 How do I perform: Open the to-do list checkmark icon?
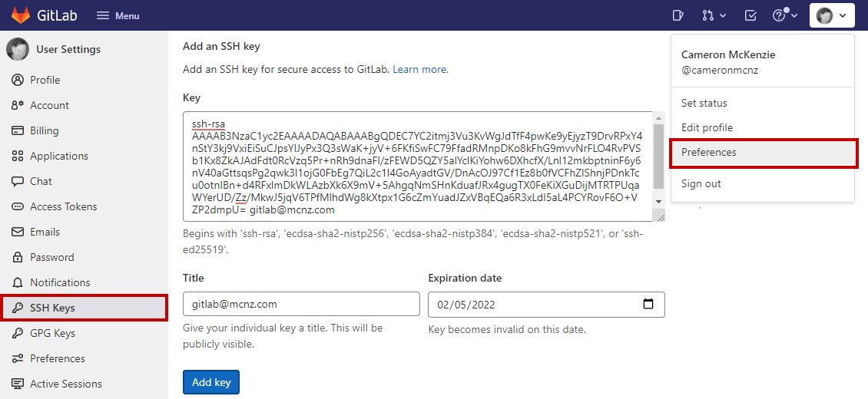coord(751,15)
